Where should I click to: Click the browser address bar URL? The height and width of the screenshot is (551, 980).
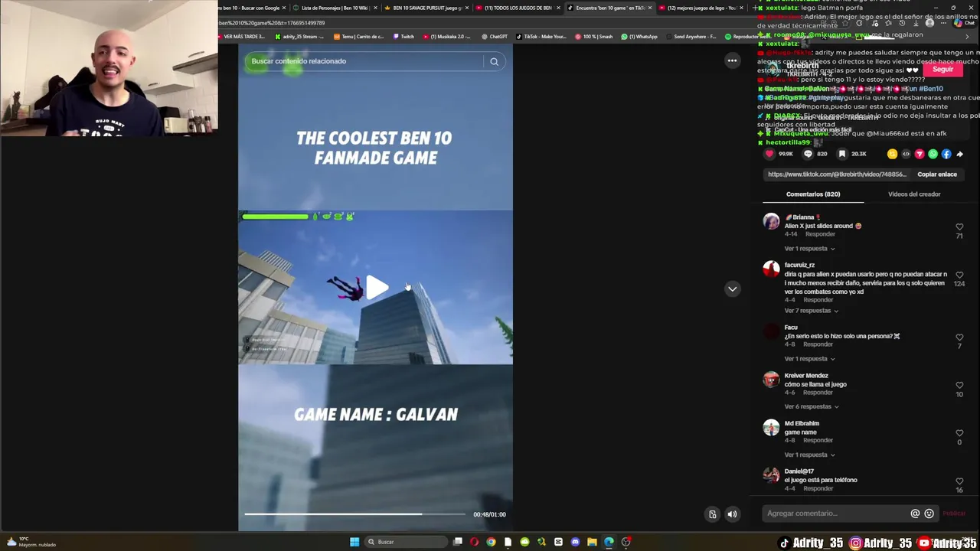(272, 23)
